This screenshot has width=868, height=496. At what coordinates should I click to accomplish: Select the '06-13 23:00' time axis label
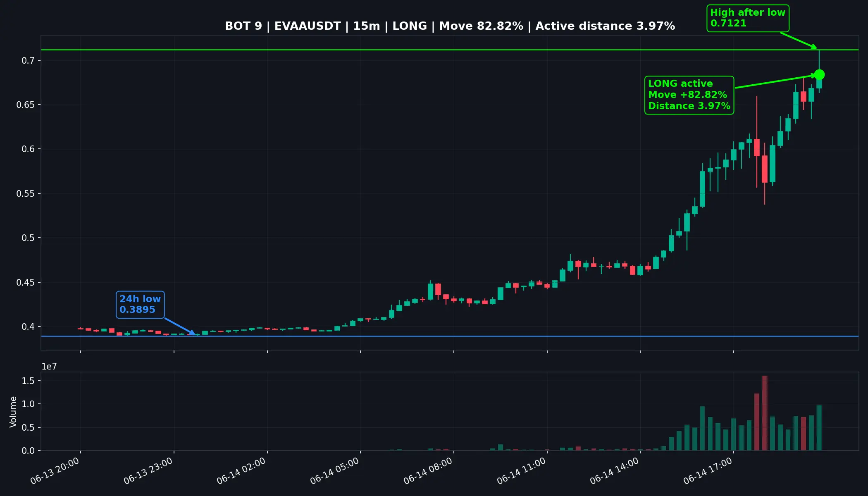(x=148, y=471)
